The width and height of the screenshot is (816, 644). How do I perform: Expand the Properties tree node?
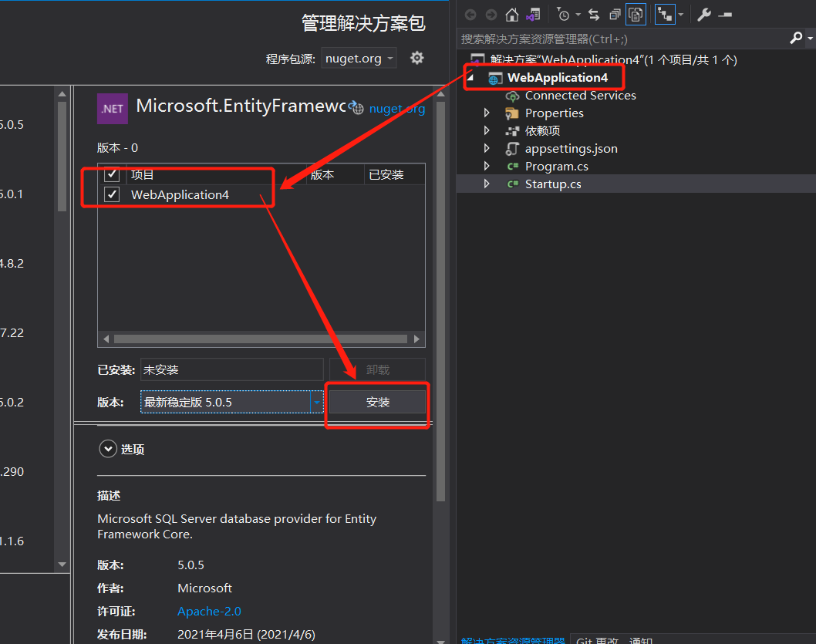[487, 113]
